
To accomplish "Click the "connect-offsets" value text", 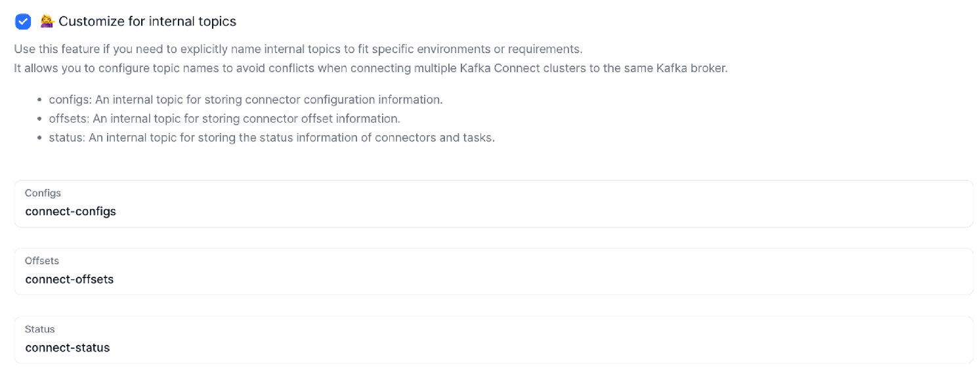I will tap(70, 279).
